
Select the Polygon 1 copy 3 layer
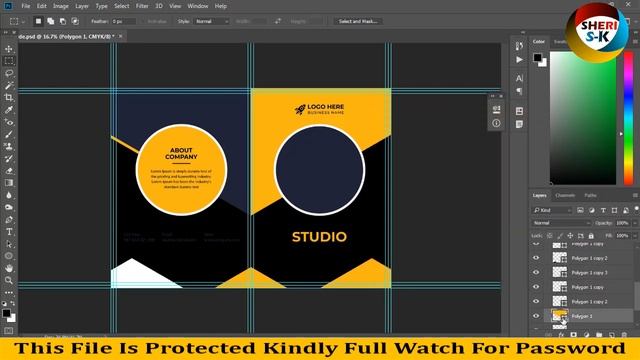pyautogui.click(x=588, y=272)
